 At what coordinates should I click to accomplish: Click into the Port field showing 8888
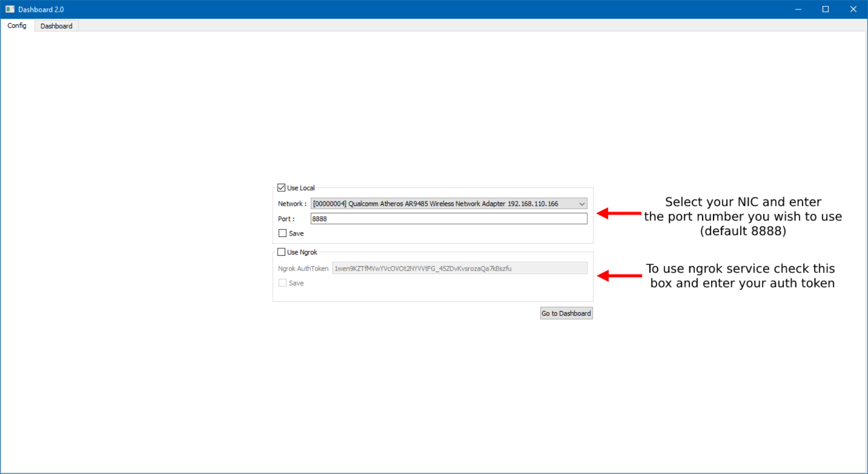[x=449, y=219]
